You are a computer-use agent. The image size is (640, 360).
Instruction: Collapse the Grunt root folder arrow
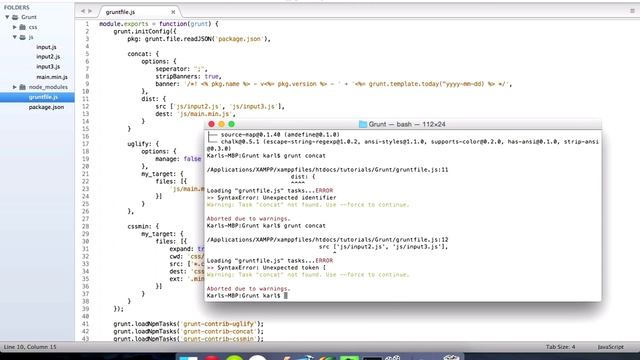[7, 17]
